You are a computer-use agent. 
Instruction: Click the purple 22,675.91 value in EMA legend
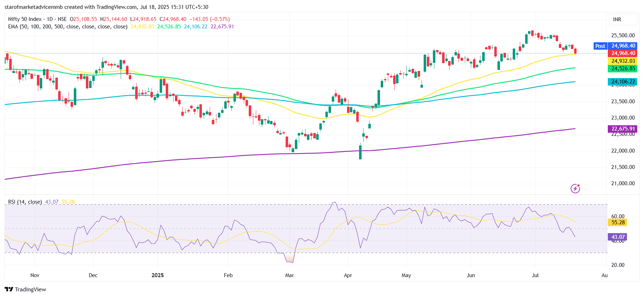(222, 27)
